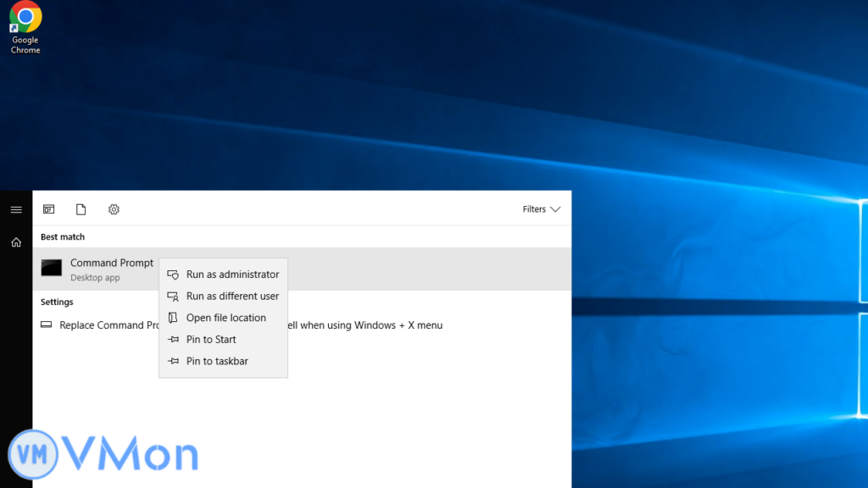Filter search results by Apps icon
This screenshot has height=488, width=868.
tap(49, 209)
